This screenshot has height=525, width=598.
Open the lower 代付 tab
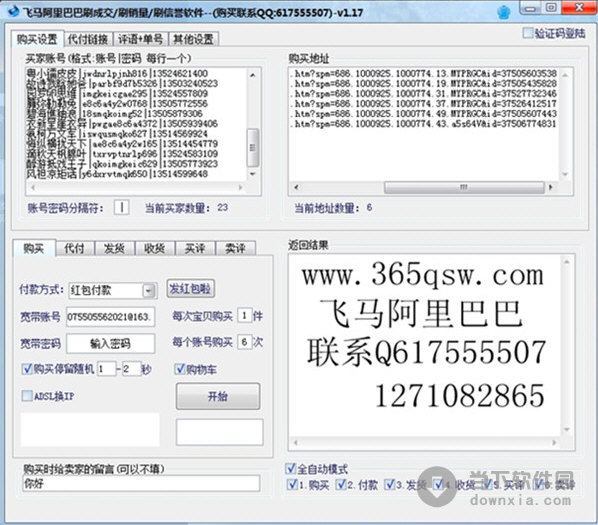(75, 249)
